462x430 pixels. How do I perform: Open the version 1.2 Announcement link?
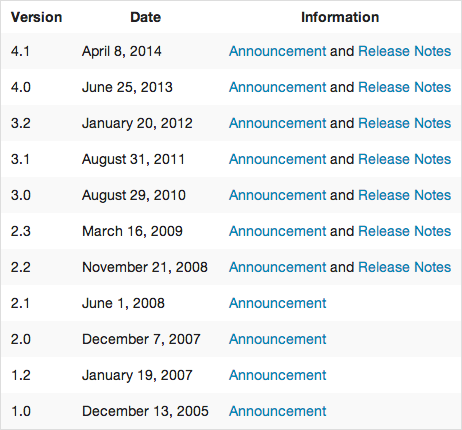[277, 375]
